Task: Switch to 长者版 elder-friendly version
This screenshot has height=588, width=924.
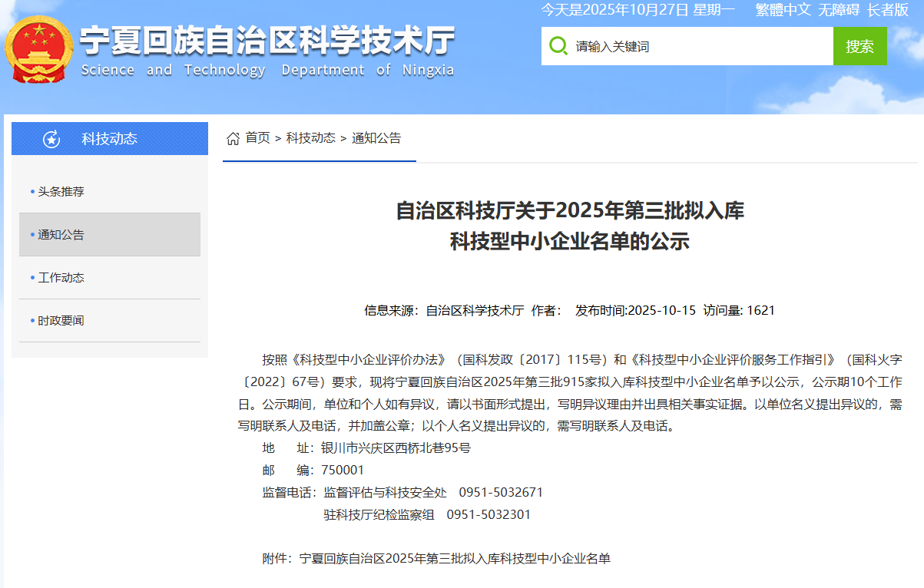Action: click(x=888, y=10)
